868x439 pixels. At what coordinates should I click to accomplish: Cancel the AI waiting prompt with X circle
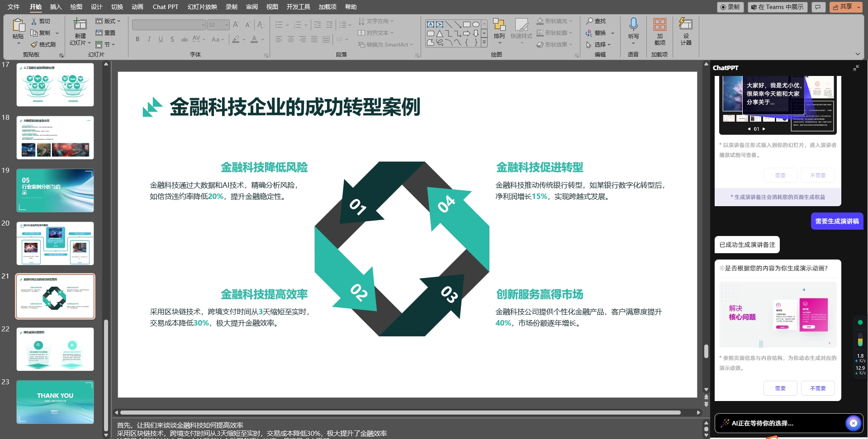click(853, 423)
